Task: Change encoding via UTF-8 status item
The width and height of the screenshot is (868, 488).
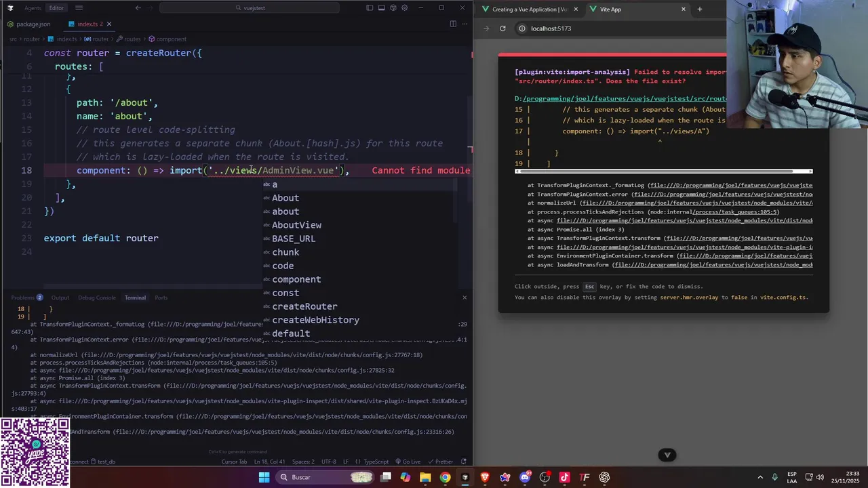Action: [328, 462]
